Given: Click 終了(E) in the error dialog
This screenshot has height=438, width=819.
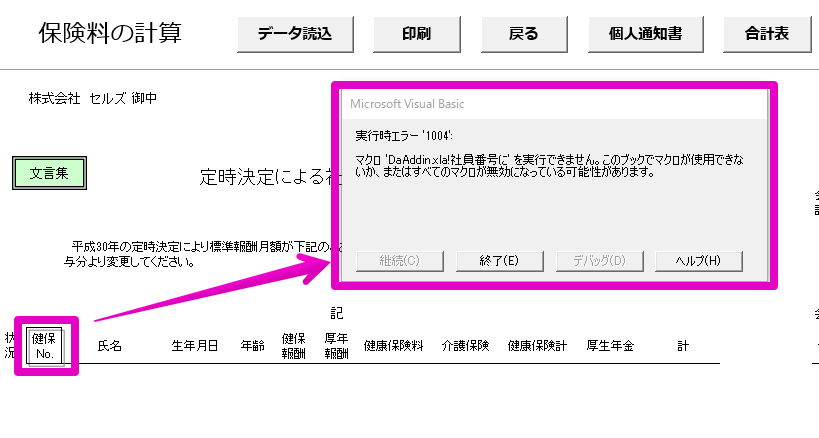Looking at the screenshot, I should [x=499, y=261].
